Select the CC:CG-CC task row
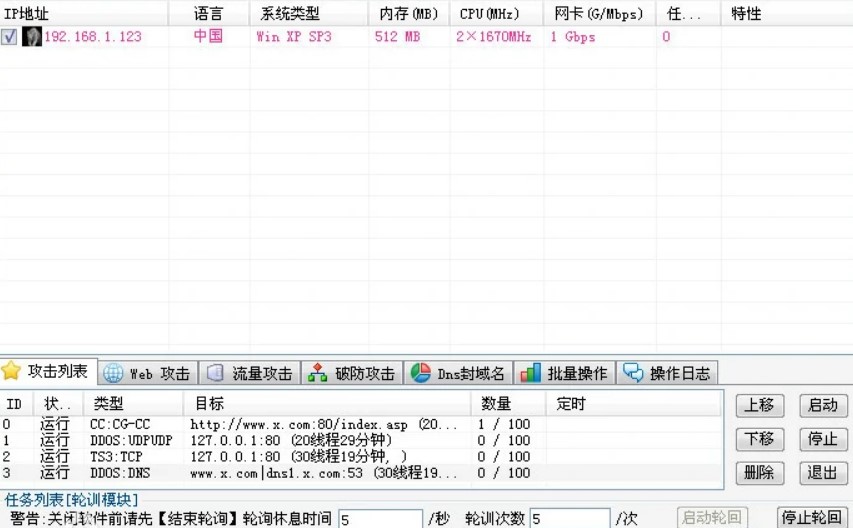The image size is (853, 528). pyautogui.click(x=361, y=424)
